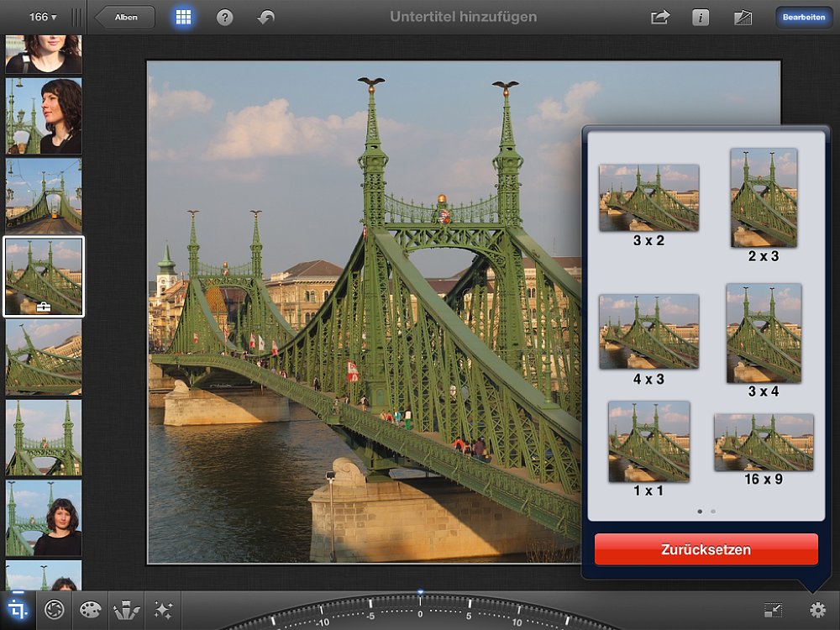
Task: Undo the last edit
Action: 265,18
